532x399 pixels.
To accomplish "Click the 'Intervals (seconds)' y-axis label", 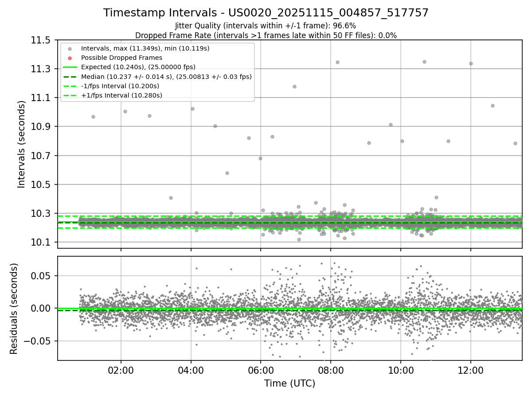I will pos(22,144).
